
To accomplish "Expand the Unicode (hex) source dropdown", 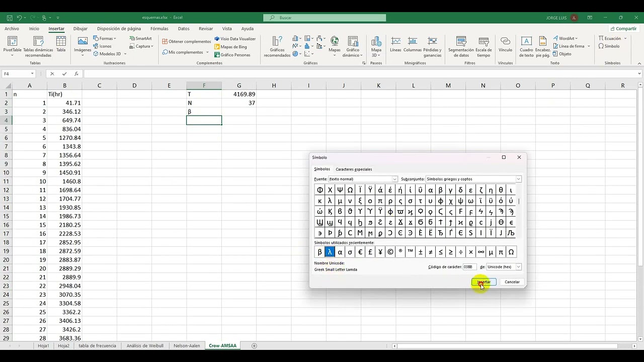I will [518, 267].
